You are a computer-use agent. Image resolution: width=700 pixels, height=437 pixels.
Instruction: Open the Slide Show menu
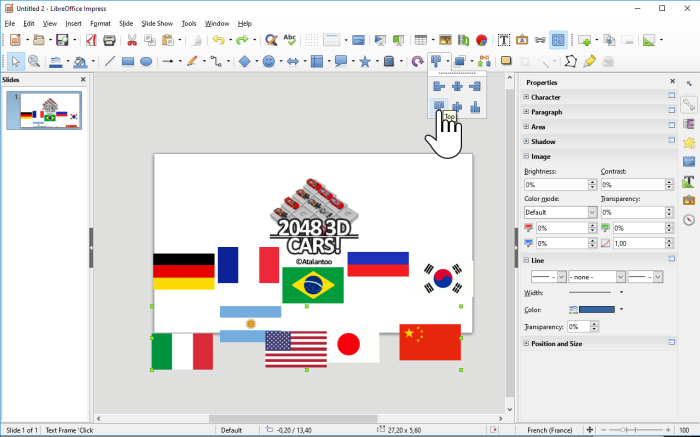point(157,23)
